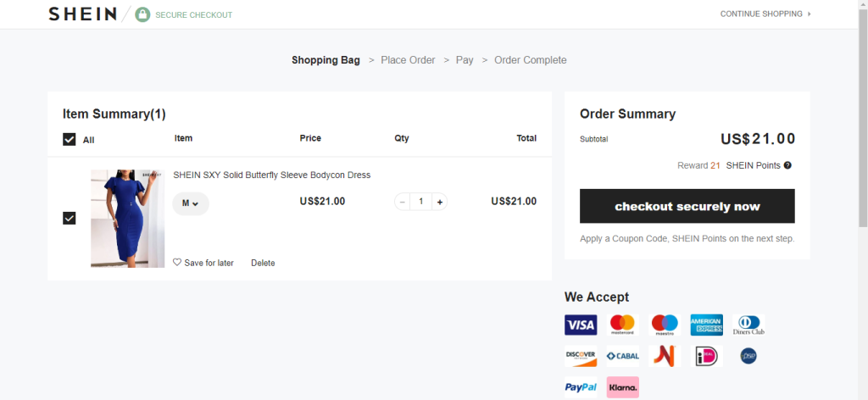Increase quantity with the plus button
The height and width of the screenshot is (400, 868).
coord(439,202)
